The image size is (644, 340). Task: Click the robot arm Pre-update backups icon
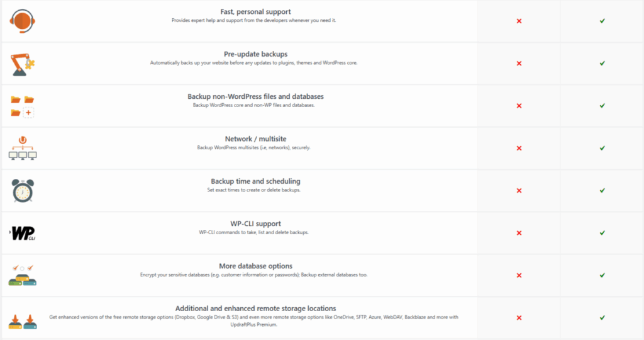point(23,64)
